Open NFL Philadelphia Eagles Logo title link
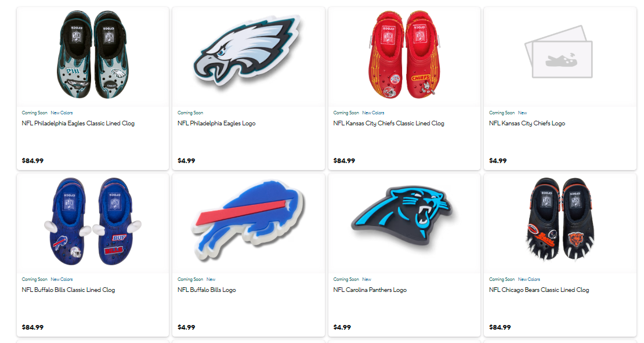Viewport: 644px width, 343px height. (x=216, y=123)
